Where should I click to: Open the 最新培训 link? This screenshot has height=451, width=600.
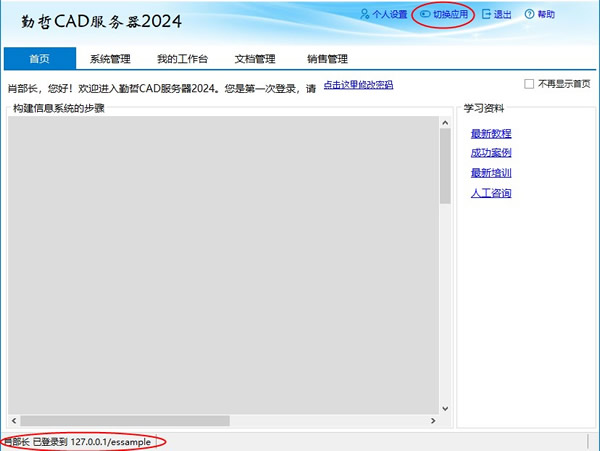coord(491,173)
